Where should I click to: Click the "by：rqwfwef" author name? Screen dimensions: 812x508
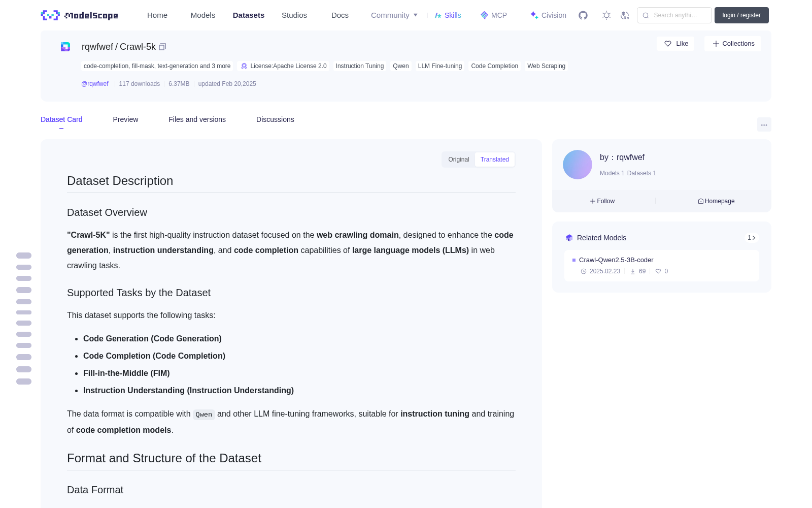pos(622,157)
